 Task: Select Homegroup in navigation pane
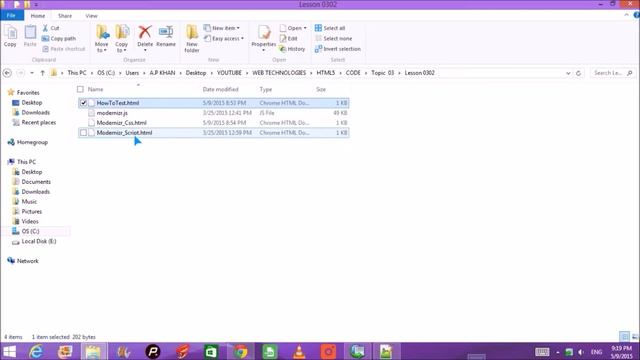32,142
